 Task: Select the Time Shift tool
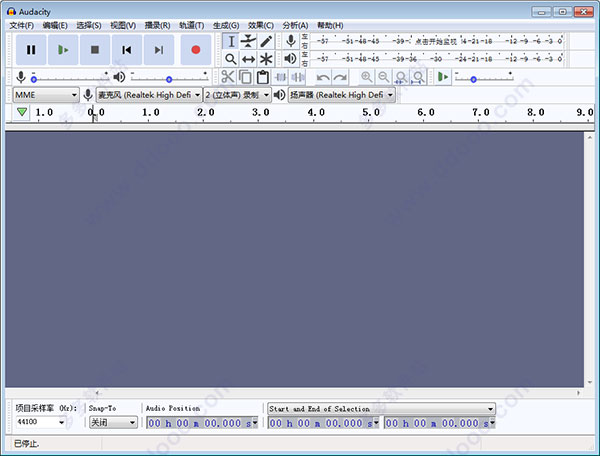click(248, 59)
